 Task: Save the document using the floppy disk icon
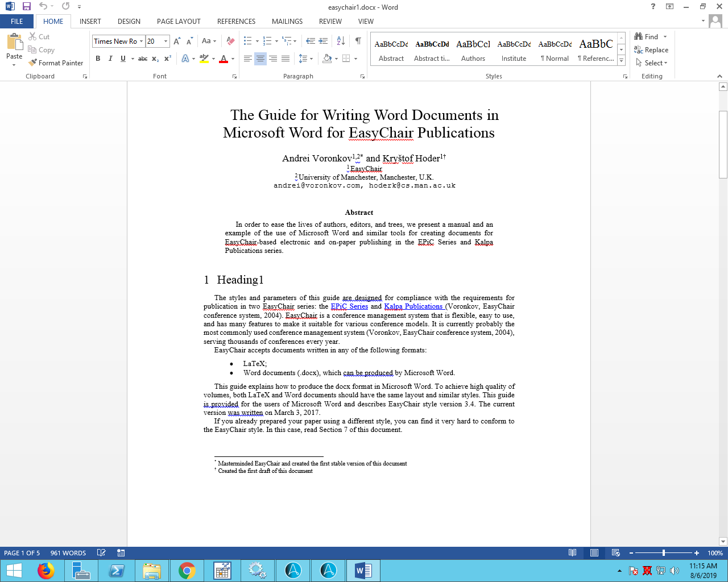pyautogui.click(x=26, y=7)
